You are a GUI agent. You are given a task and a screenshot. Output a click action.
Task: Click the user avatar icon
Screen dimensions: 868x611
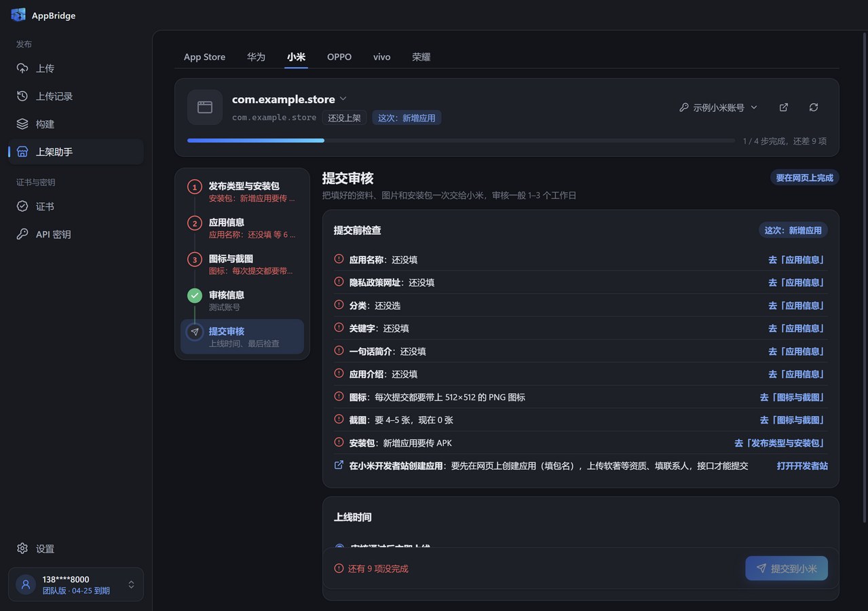26,585
